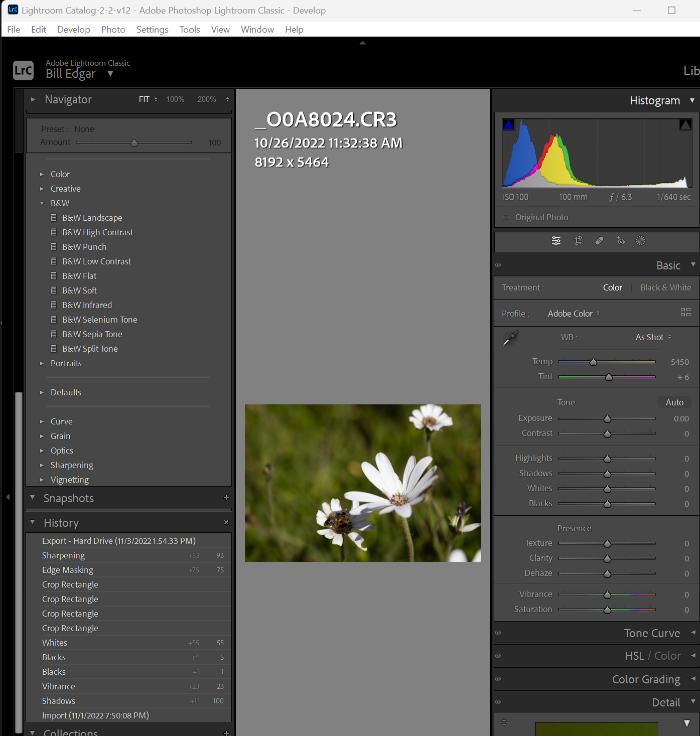This screenshot has width=700, height=736.
Task: Open the WB As Shot dropdown
Action: pyautogui.click(x=651, y=337)
